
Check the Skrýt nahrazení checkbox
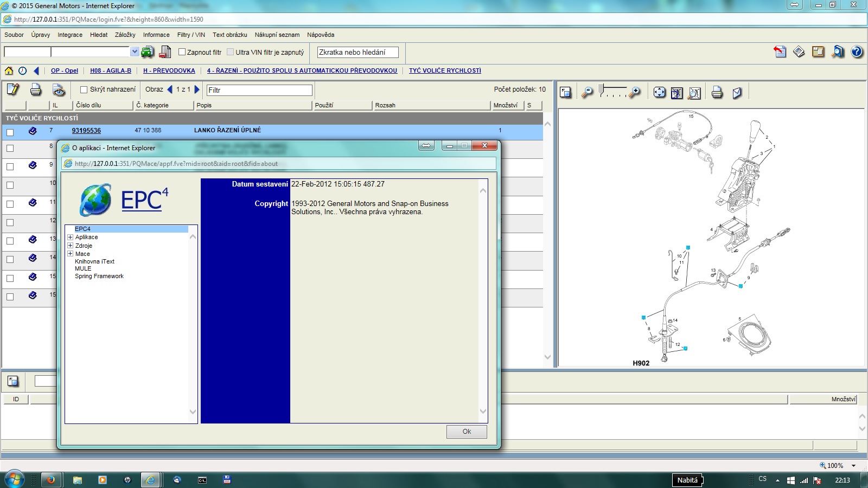[84, 89]
